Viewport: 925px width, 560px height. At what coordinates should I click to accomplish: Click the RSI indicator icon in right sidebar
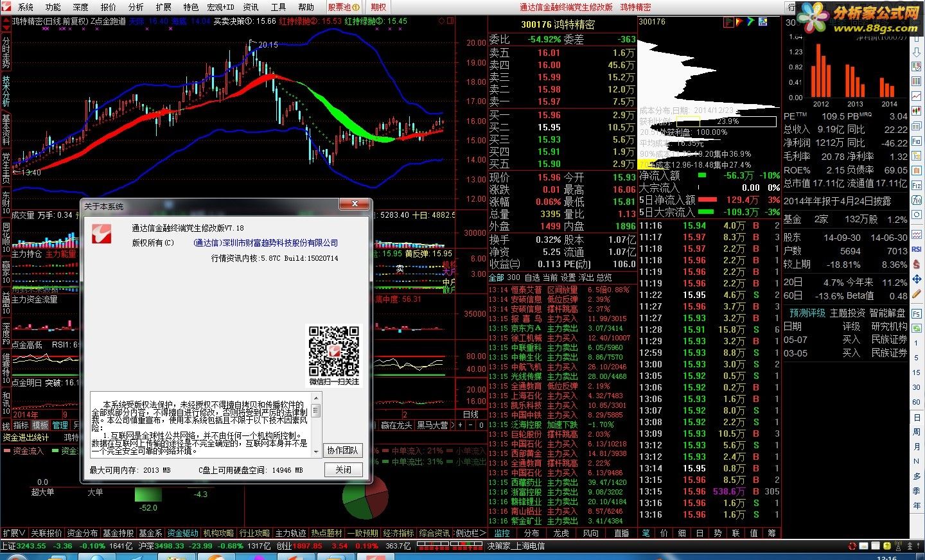(917, 249)
